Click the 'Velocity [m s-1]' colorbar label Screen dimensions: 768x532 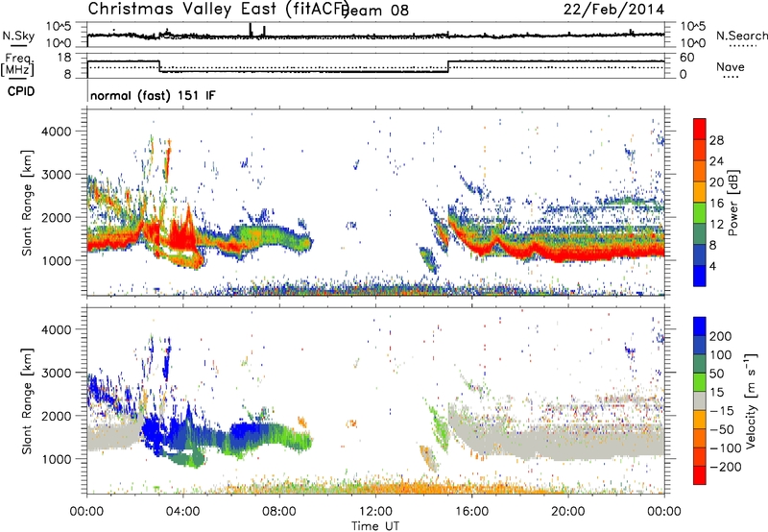pyautogui.click(x=751, y=400)
